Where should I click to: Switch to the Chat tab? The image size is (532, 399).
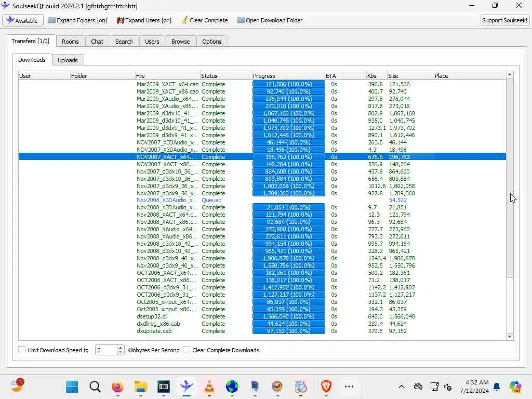97,42
